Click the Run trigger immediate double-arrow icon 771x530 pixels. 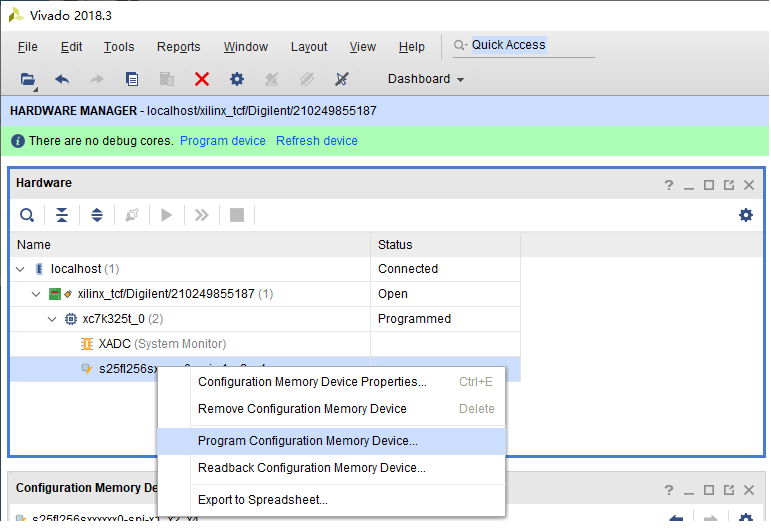coord(202,215)
